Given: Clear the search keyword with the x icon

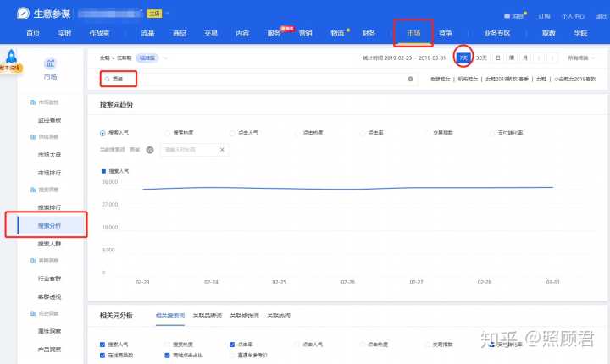Looking at the screenshot, I should tap(410, 79).
